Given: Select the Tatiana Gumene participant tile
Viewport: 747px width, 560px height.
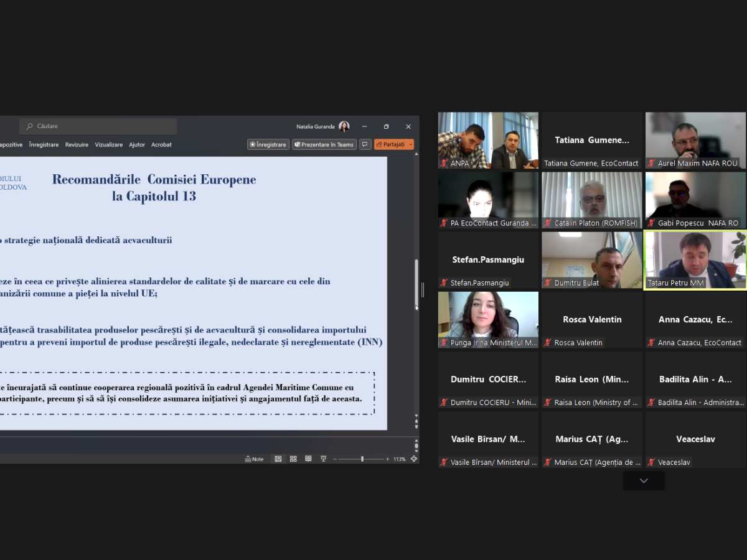Looking at the screenshot, I should click(x=591, y=141).
